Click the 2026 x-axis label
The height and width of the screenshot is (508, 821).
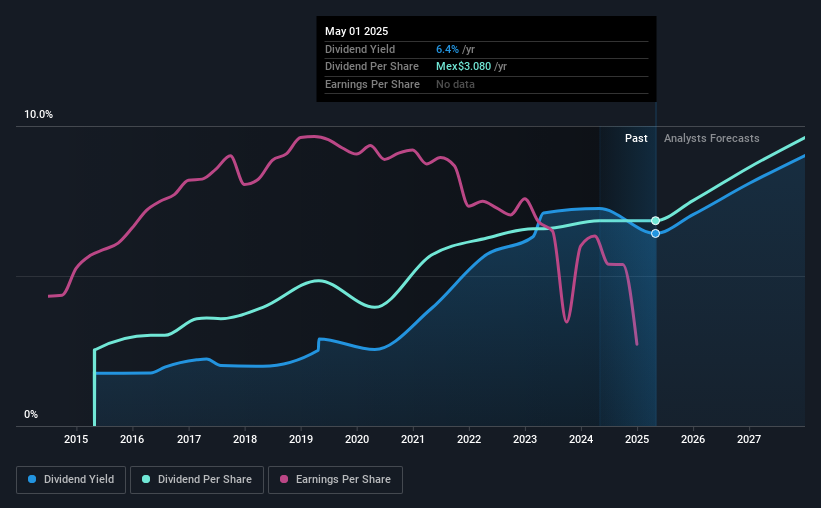point(693,439)
